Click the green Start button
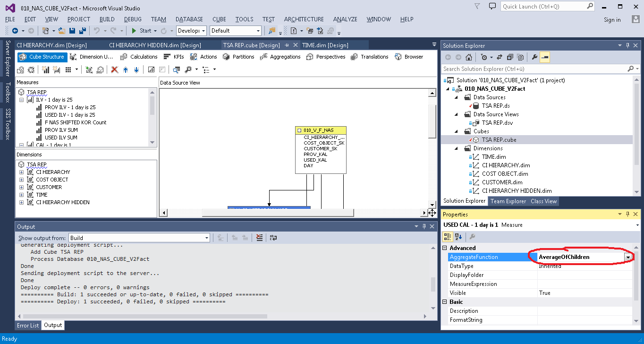The image size is (644, 344). 142,31
